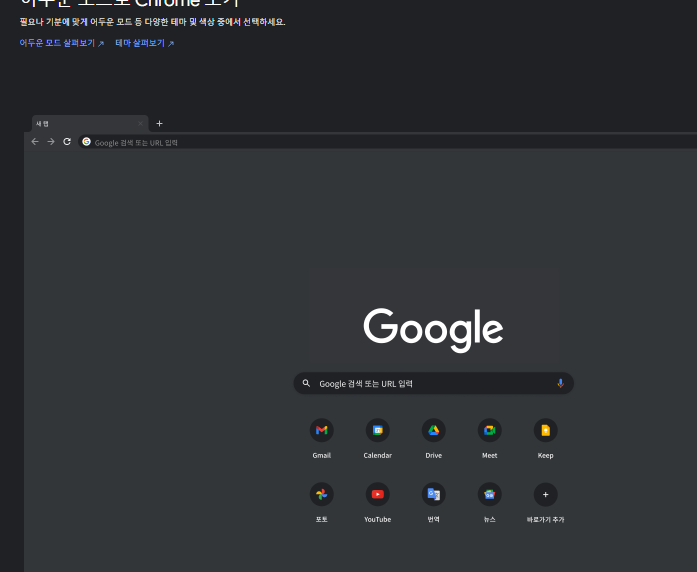Image resolution: width=697 pixels, height=572 pixels.
Task: Open the 번역 translate shortcut
Action: 434,494
